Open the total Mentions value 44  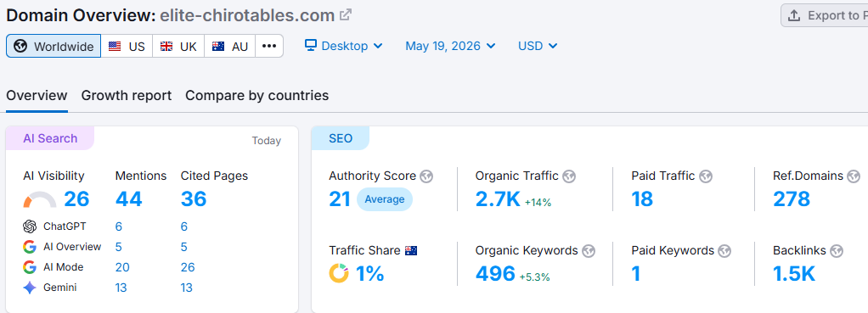(x=128, y=199)
